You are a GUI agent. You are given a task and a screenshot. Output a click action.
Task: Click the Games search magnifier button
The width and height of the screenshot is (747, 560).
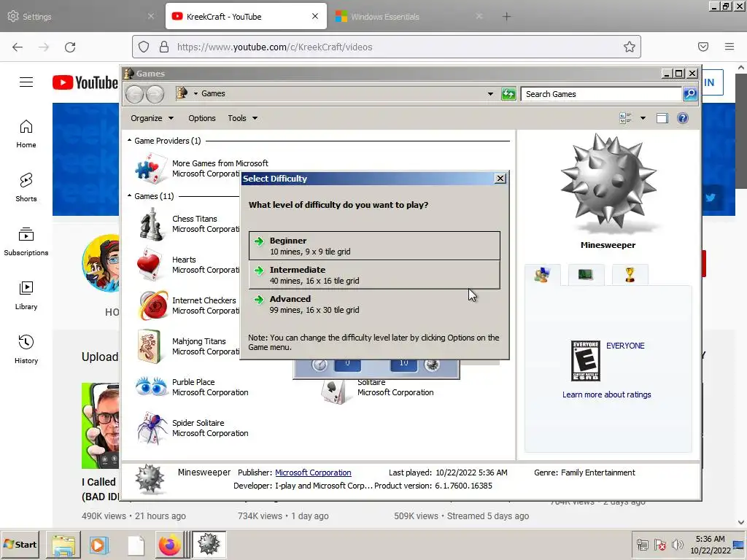pos(690,94)
